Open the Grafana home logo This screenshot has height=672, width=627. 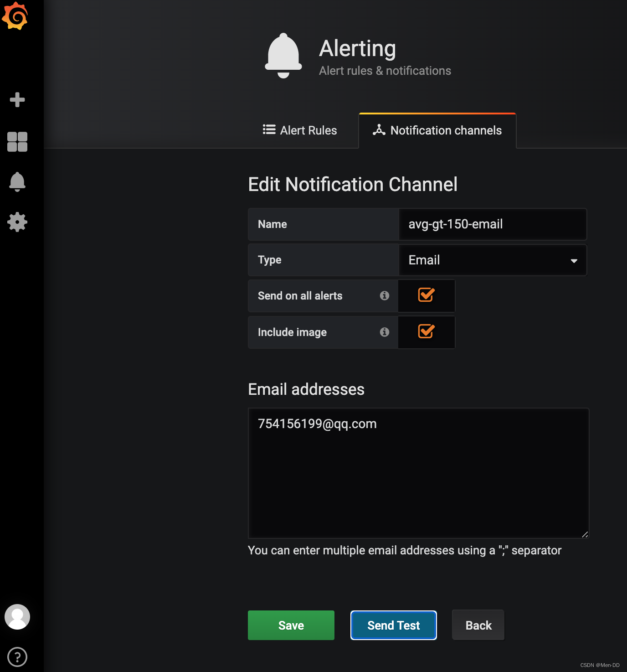tap(15, 16)
